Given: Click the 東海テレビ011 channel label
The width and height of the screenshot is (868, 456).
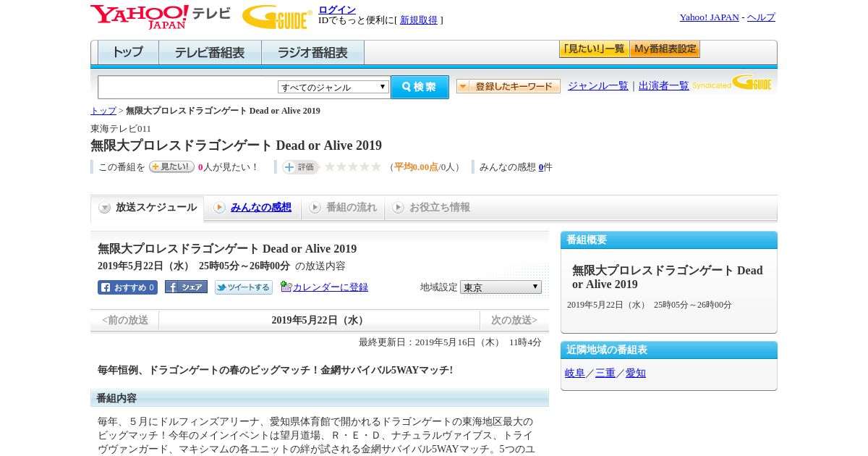Looking at the screenshot, I should point(121,129).
